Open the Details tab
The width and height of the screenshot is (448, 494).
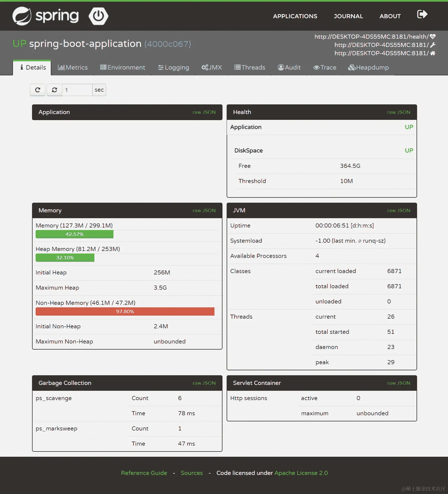coord(32,67)
